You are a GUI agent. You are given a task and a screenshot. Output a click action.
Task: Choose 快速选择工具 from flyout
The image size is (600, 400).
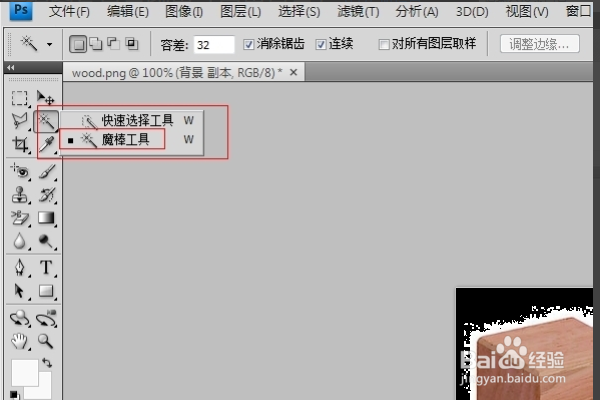[x=132, y=121]
